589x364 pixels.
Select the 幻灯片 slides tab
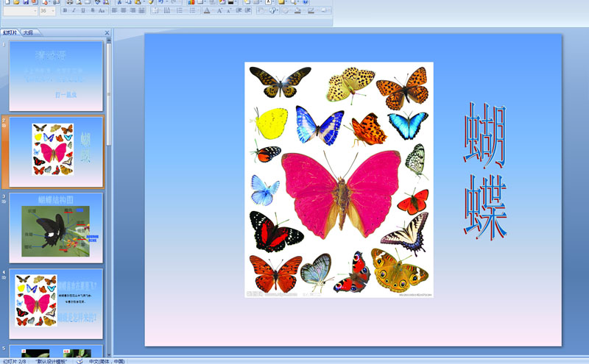[x=10, y=33]
